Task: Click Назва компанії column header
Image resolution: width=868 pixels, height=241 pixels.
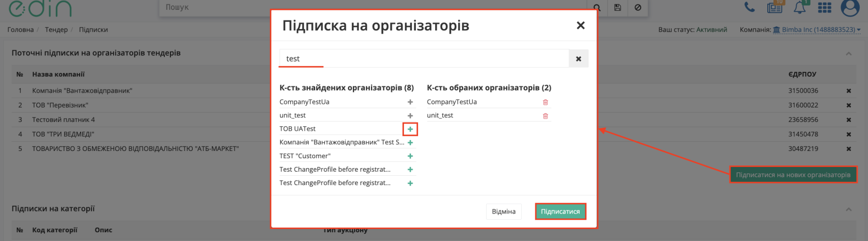Action: coord(58,74)
